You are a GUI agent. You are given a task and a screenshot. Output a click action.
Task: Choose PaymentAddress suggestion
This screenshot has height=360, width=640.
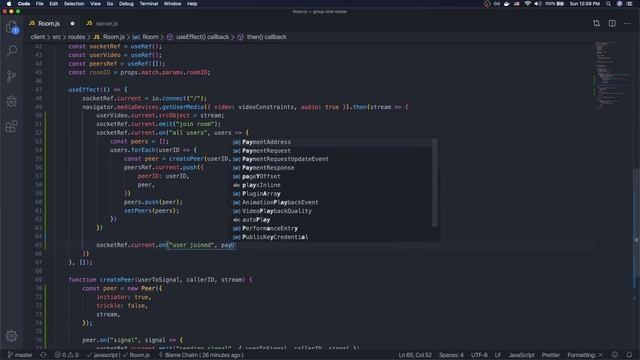(x=332, y=142)
